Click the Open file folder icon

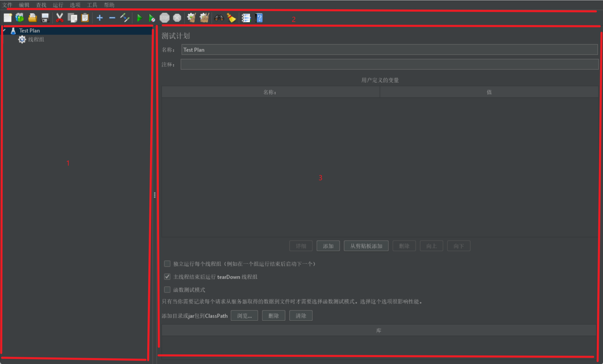click(x=32, y=18)
